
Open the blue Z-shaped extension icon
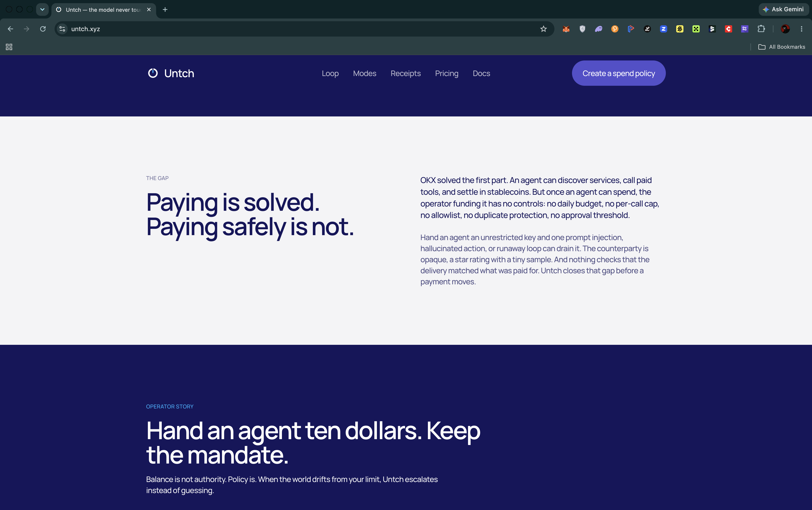coord(663,29)
